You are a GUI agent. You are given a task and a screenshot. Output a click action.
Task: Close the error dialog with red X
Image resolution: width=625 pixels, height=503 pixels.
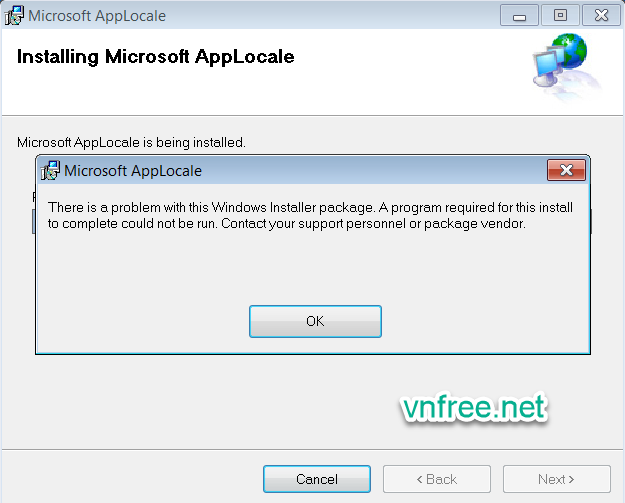pyautogui.click(x=566, y=170)
